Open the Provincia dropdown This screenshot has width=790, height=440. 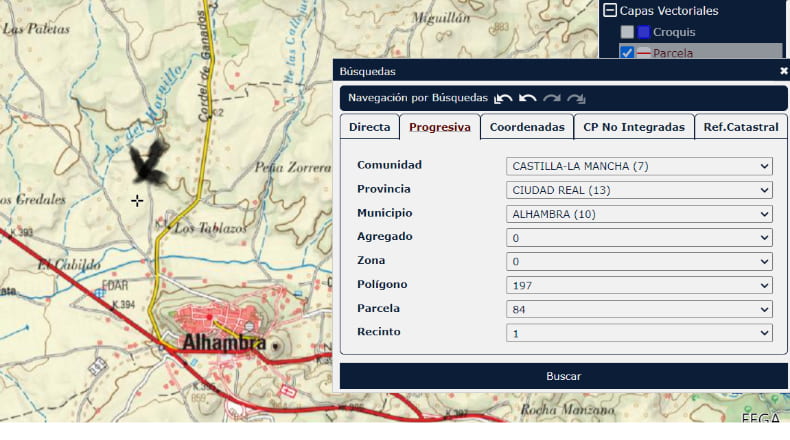(x=639, y=190)
